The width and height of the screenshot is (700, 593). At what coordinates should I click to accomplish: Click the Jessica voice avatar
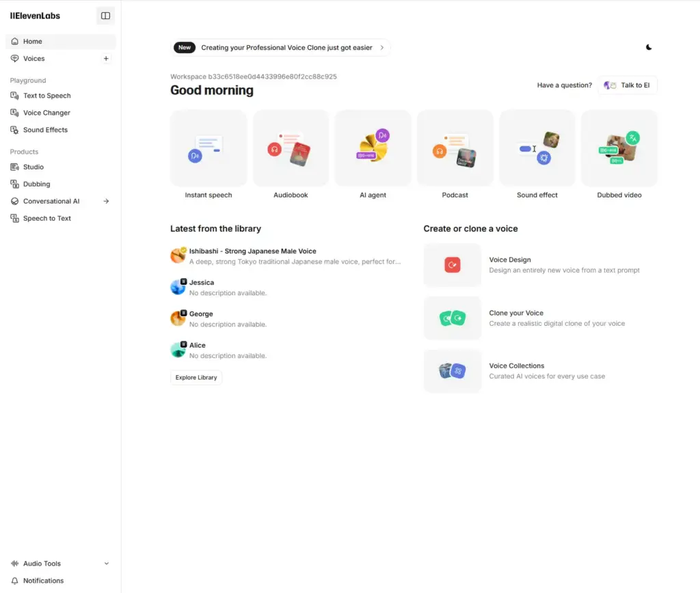(x=178, y=287)
